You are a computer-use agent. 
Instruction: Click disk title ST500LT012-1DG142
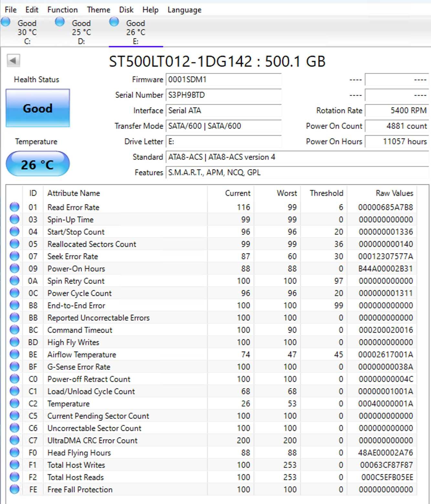click(x=180, y=61)
